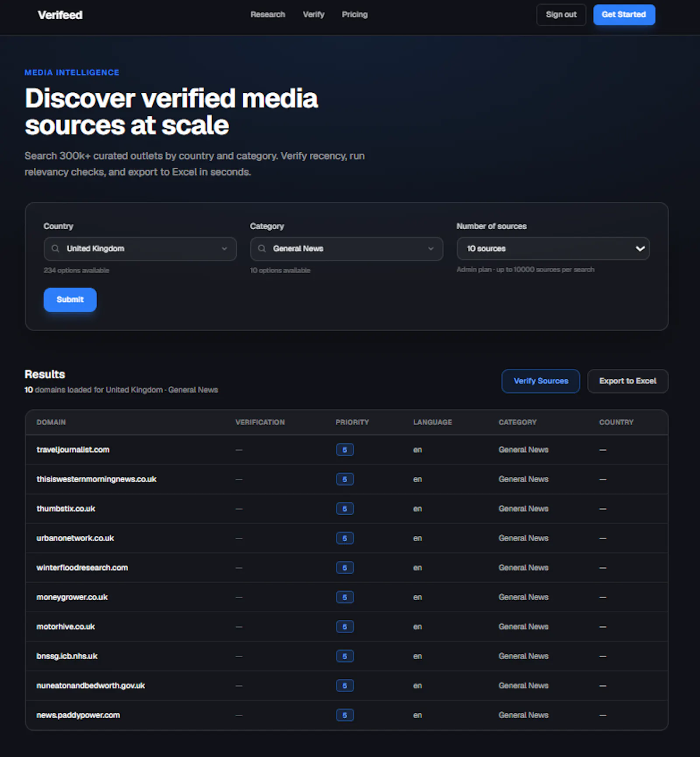
Task: Click the Results heading
Action: coord(45,374)
